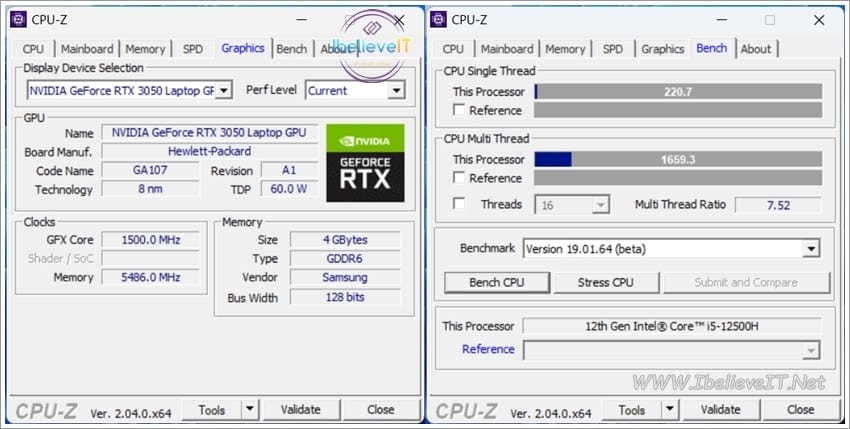Click Bus Width value 128 bits
Viewport: 850px width, 429px height.
click(x=345, y=297)
